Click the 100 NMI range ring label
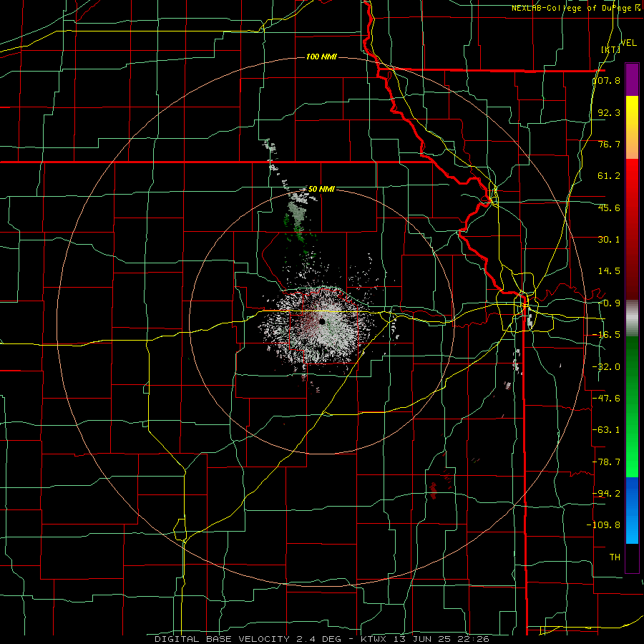Screen dimensions: 644x644 (x=321, y=57)
